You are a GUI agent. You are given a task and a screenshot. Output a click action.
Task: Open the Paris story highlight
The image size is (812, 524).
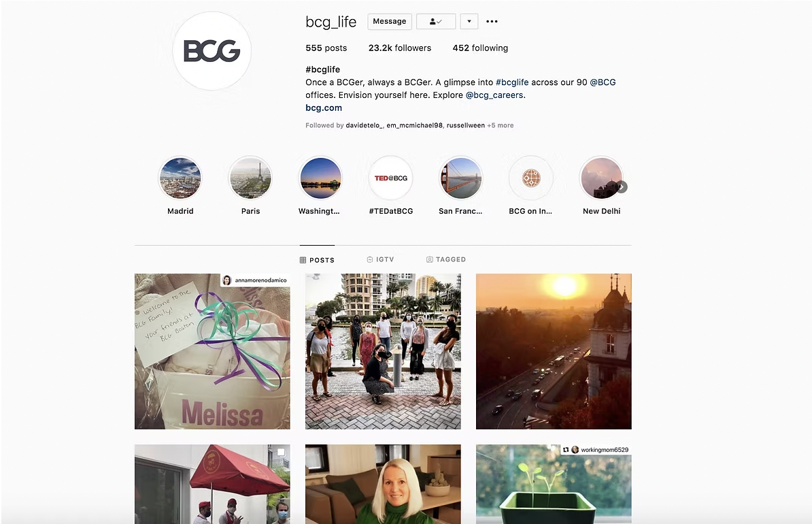[x=250, y=178]
